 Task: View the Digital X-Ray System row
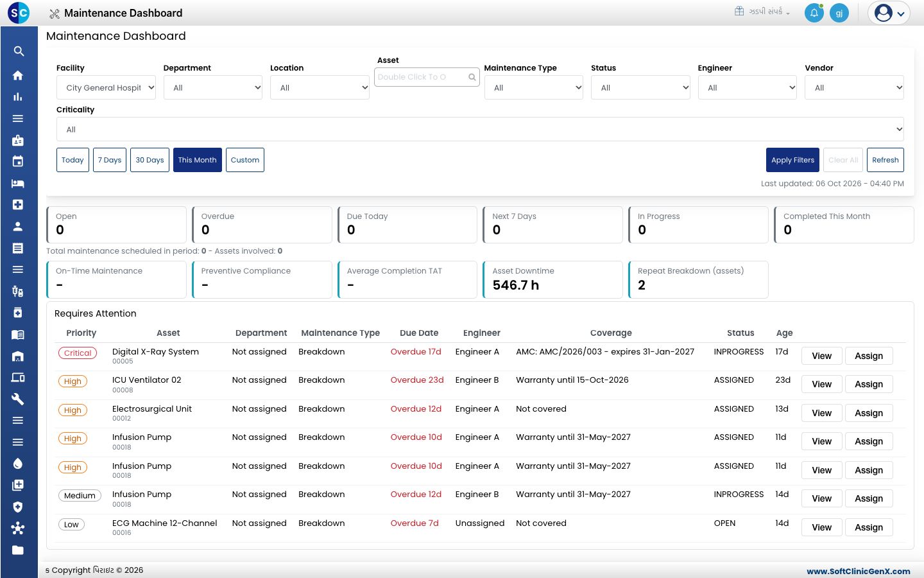821,356
